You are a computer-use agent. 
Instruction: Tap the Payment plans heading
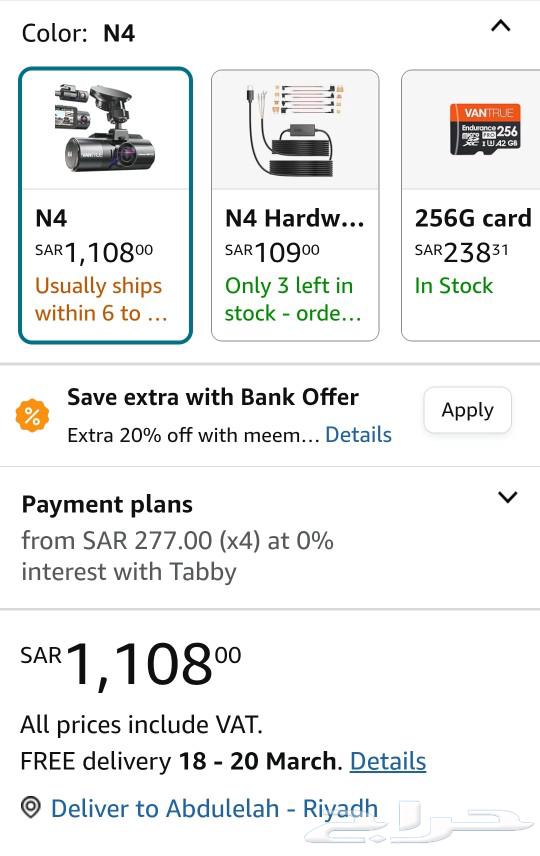pos(107,504)
